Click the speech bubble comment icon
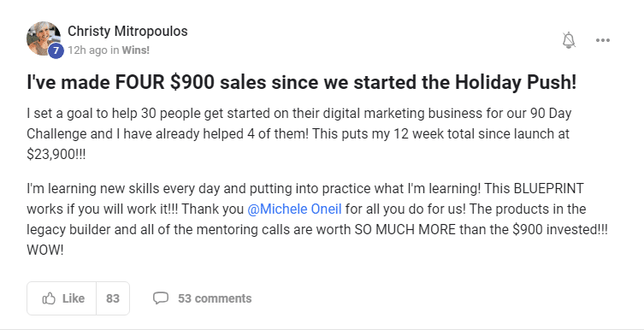This screenshot has width=644, height=330. [161, 298]
